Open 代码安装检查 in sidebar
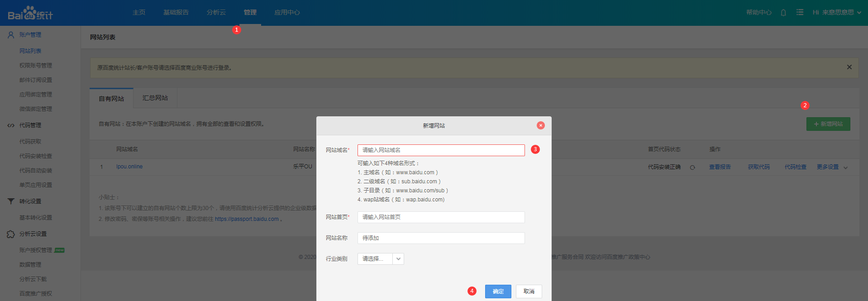The height and width of the screenshot is (301, 868). click(x=36, y=156)
